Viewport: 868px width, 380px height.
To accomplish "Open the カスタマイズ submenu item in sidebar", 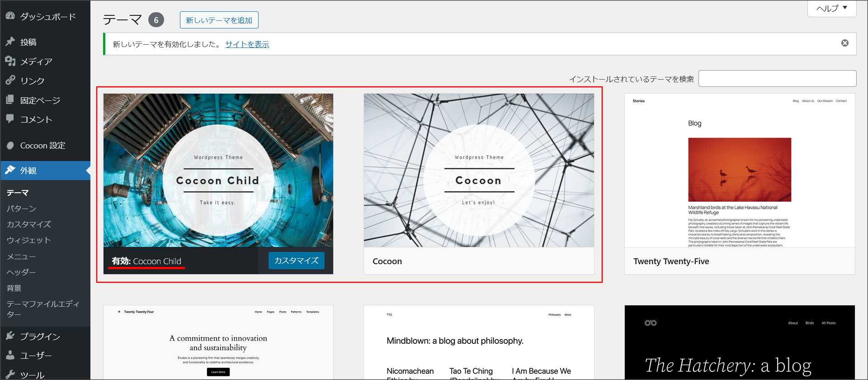I will pyautogui.click(x=28, y=224).
